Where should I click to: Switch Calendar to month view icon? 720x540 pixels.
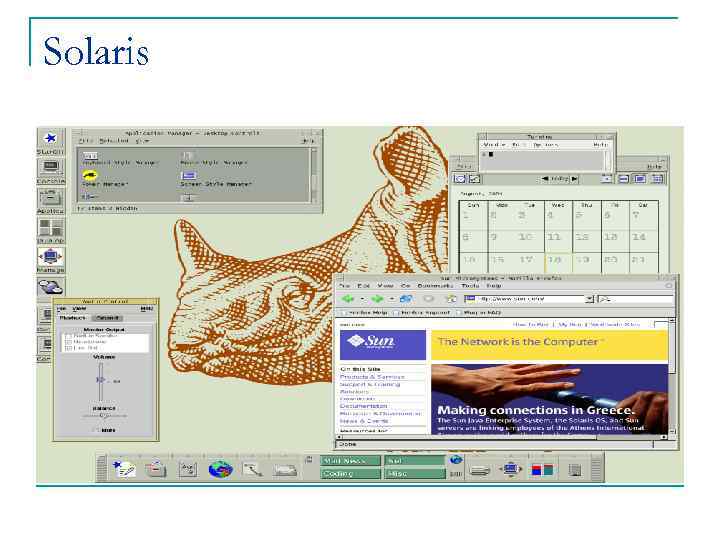640,179
